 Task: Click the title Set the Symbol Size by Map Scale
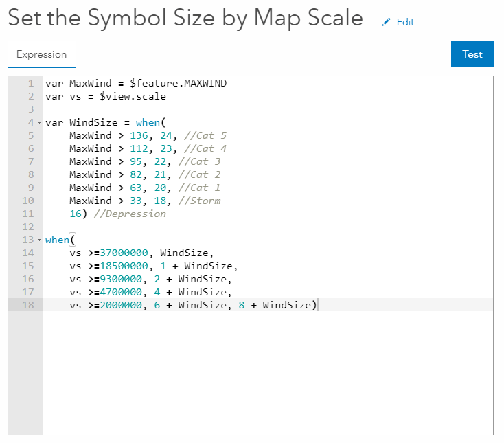point(185,19)
